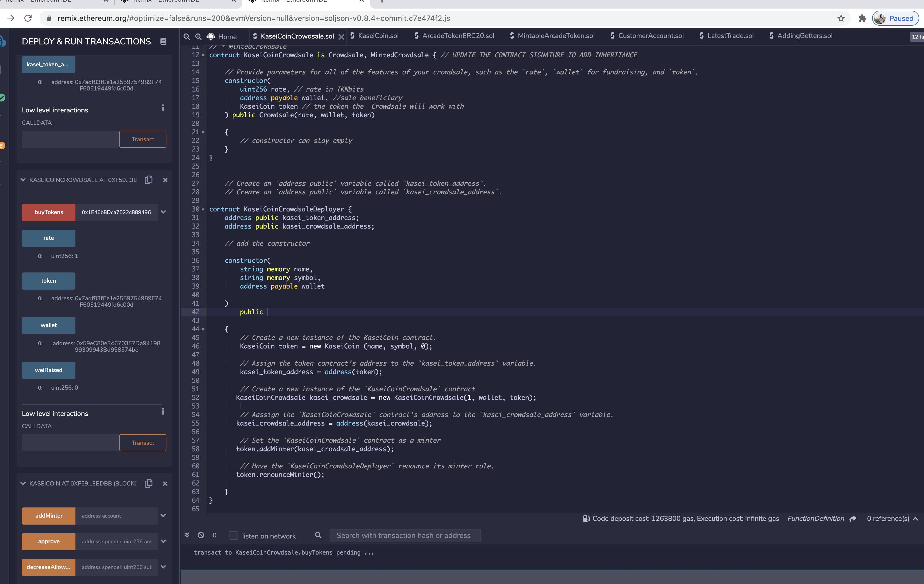Viewport: 924px width, 584px height.
Task: Collapse the KASEICOINCROWDSALE contract instance
Action: tap(23, 180)
